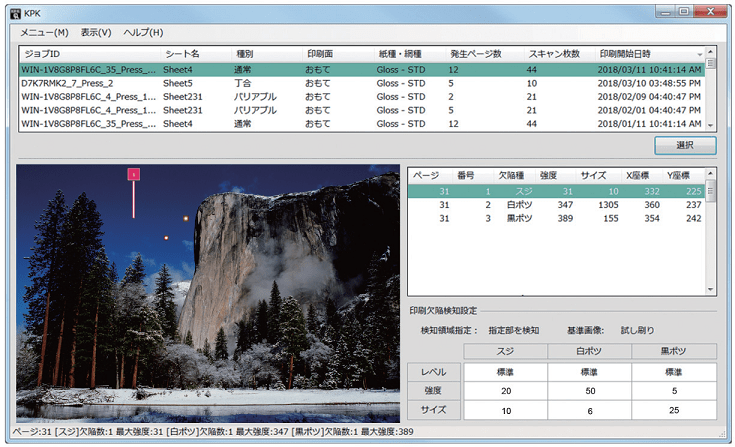The image size is (735, 447).
Task: Minimize the KPK window
Action: [x=665, y=12]
